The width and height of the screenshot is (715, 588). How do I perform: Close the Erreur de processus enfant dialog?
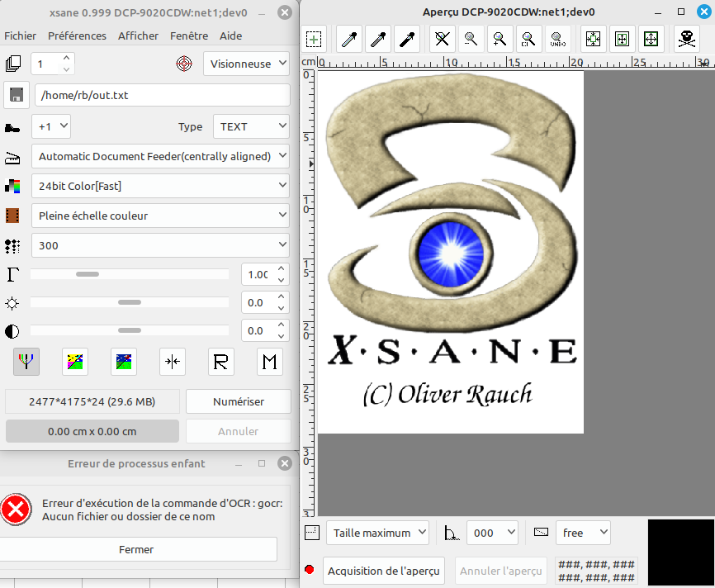point(285,463)
